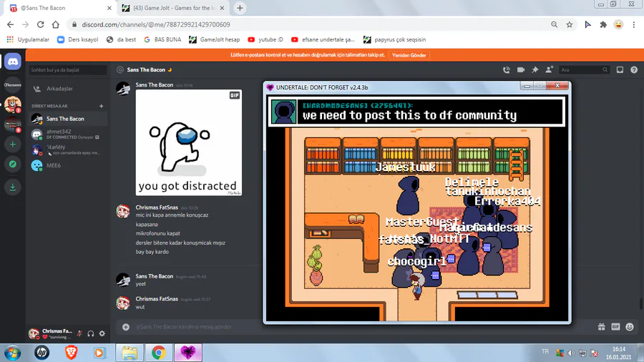Add a server with plus icon
Image resolution: width=644 pixels, height=362 pixels.
coord(13,145)
